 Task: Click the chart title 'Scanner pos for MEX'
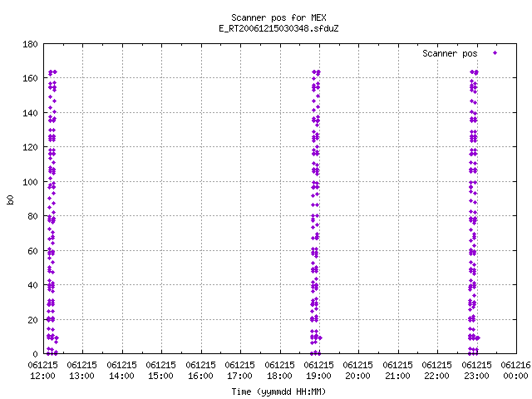[x=278, y=17]
